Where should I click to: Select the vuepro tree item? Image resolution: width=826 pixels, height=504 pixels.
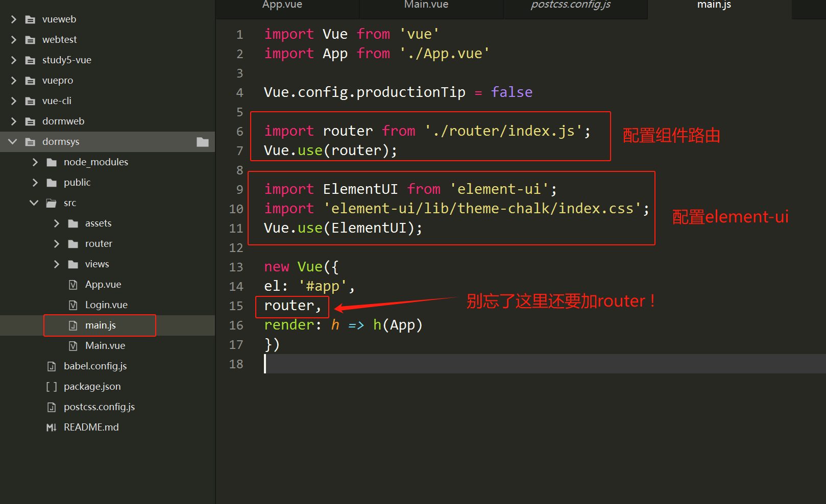57,80
